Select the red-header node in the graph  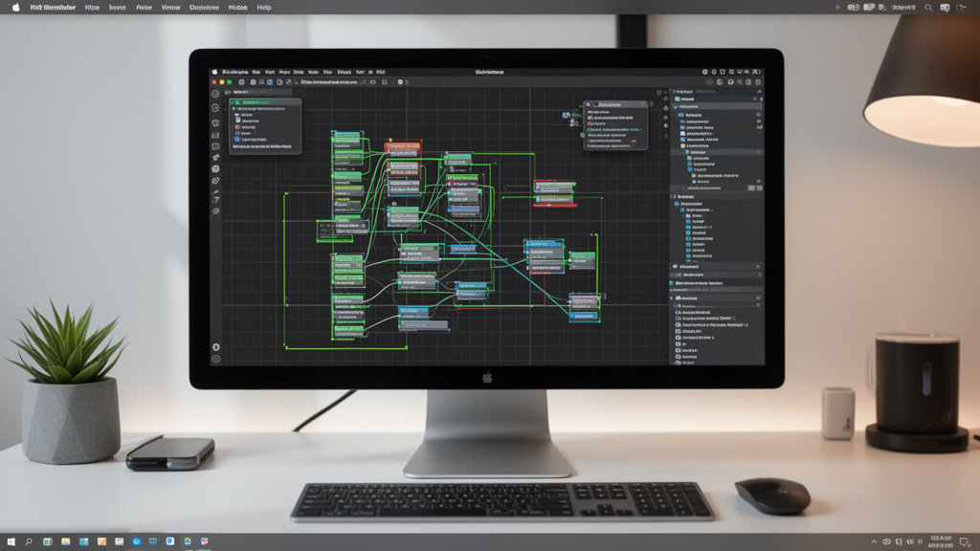[402, 147]
